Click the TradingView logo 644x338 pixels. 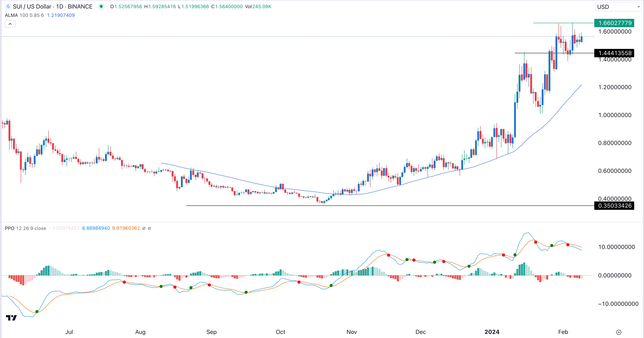(x=11, y=318)
